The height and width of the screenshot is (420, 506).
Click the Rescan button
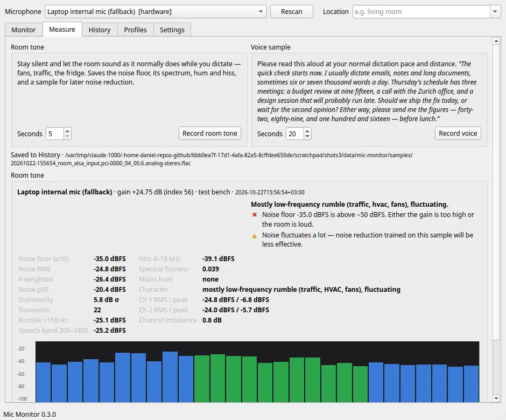click(291, 12)
